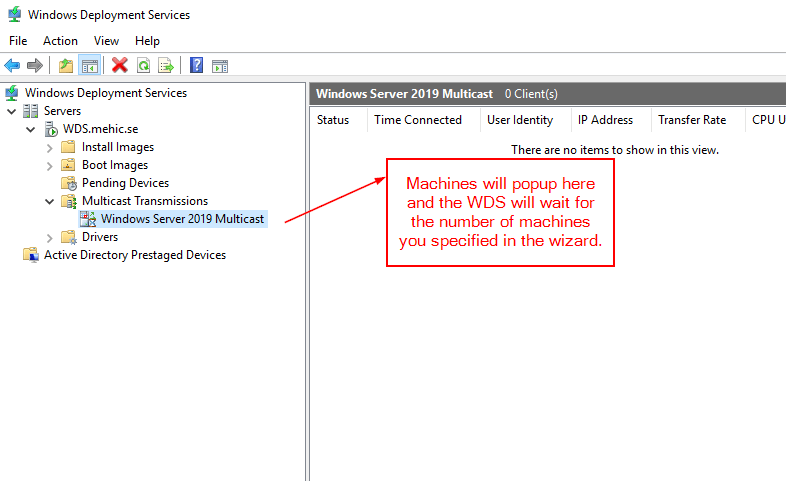Click the Refresh toolbar icon
Viewport: 786px width, 481px height.
pyautogui.click(x=143, y=66)
